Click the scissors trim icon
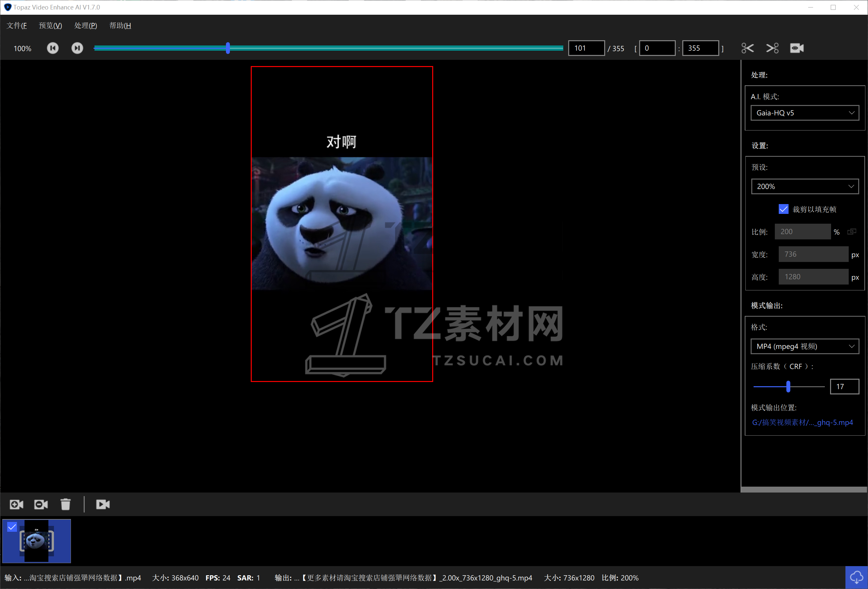Viewport: 868px width, 589px height. [747, 48]
